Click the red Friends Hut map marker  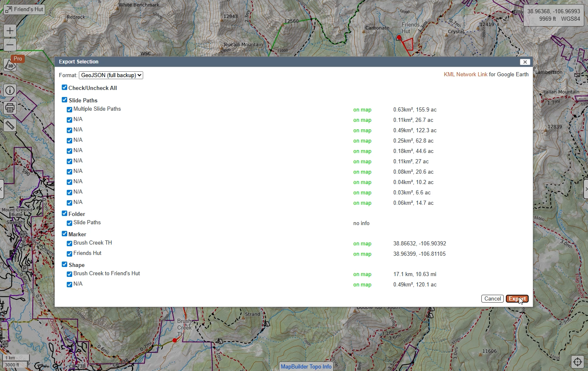point(399,37)
